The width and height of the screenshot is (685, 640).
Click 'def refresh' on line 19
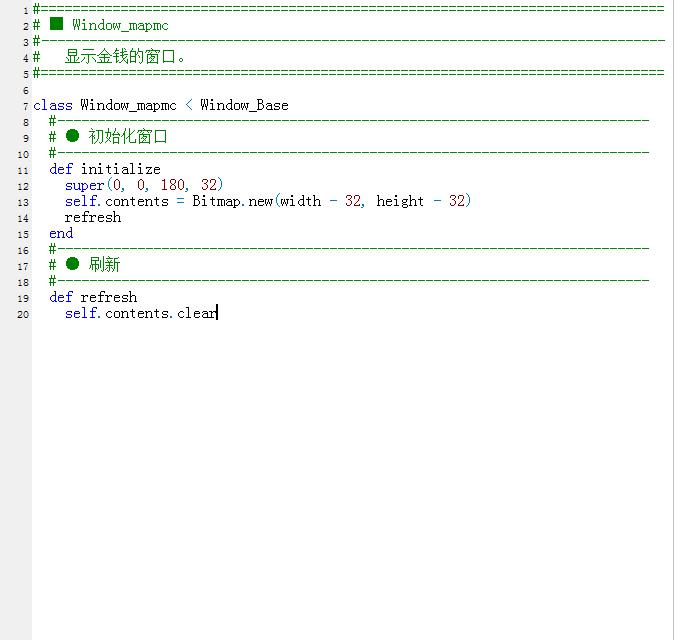pos(93,297)
